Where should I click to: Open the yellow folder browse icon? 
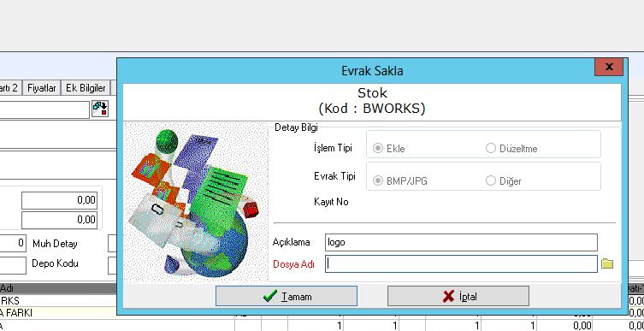tap(607, 263)
